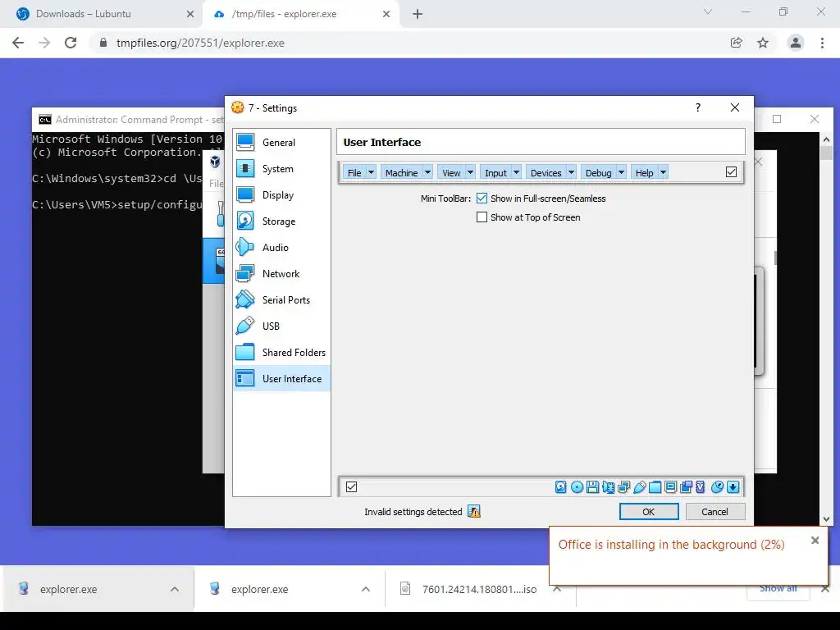This screenshot has height=630, width=840.
Task: Toggle the Shared Folders status bar indicator
Action: (655, 487)
